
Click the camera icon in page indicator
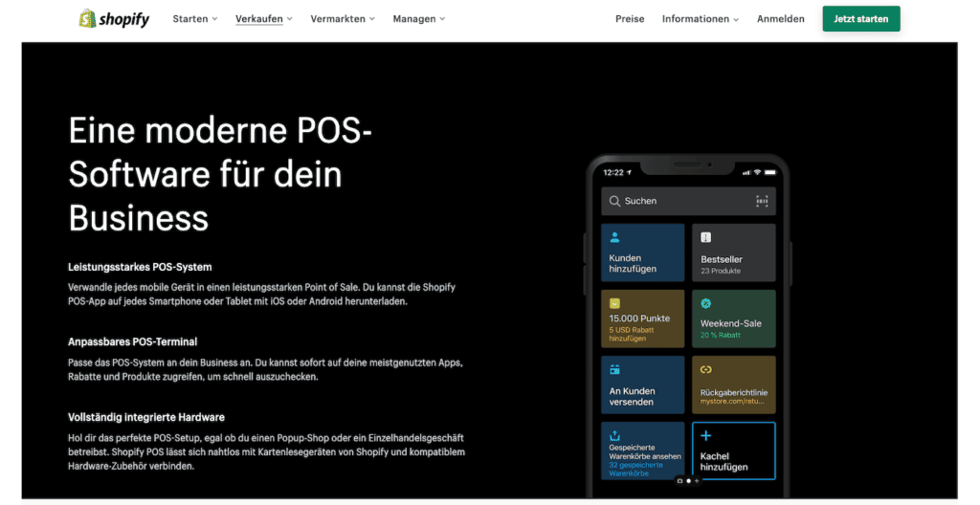[680, 481]
